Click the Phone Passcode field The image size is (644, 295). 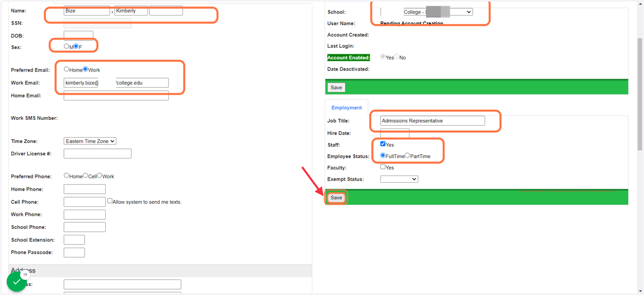[x=74, y=253]
